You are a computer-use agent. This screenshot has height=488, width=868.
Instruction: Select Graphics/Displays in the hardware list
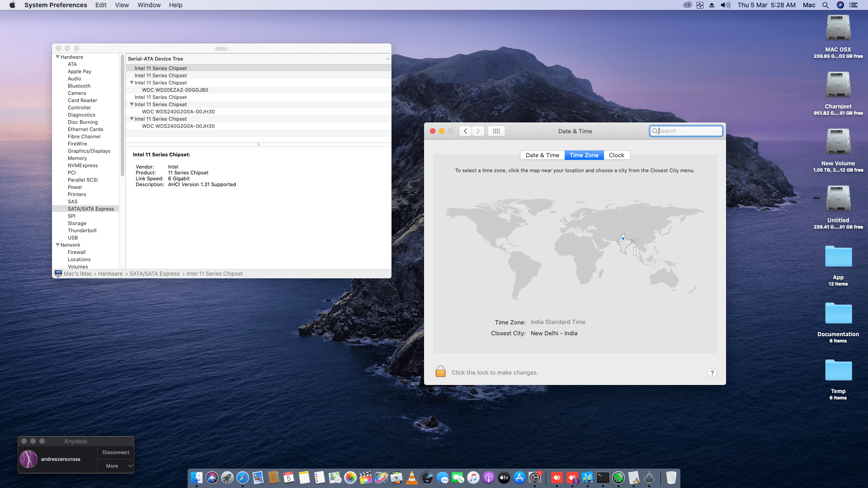pyautogui.click(x=89, y=151)
